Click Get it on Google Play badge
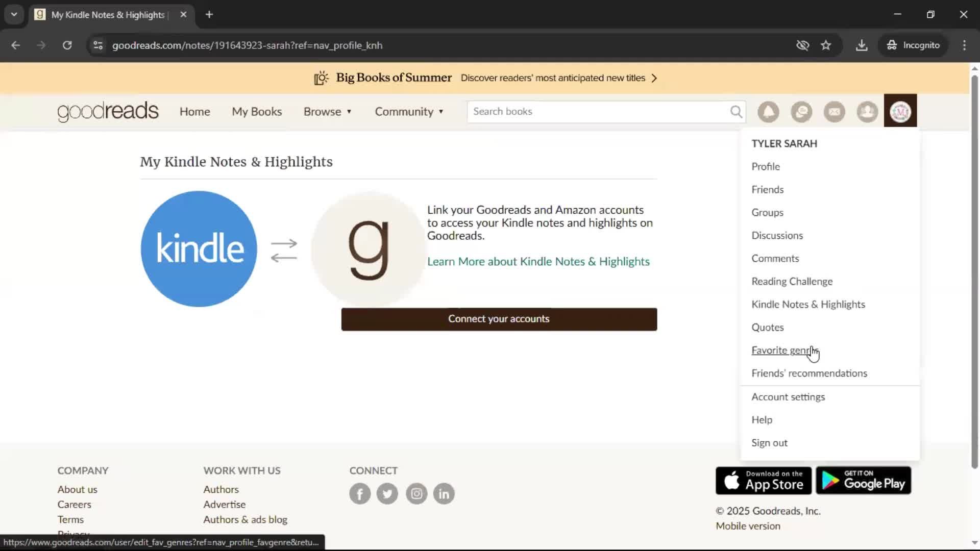 [863, 480]
